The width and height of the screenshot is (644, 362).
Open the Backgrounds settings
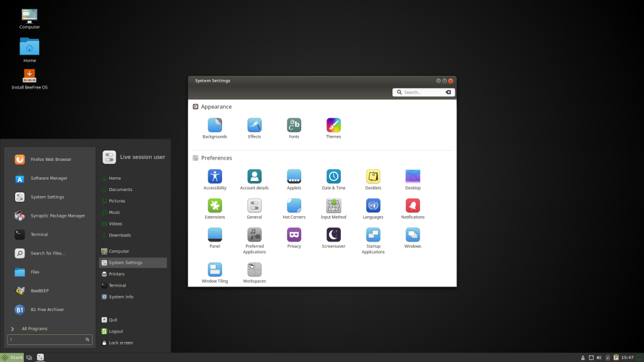coord(214,124)
